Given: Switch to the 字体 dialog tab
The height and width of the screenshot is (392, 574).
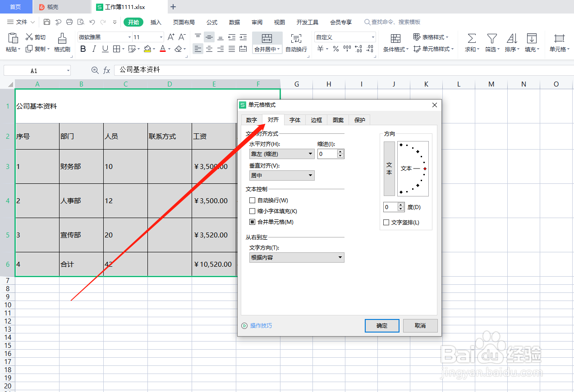Looking at the screenshot, I should point(294,120).
